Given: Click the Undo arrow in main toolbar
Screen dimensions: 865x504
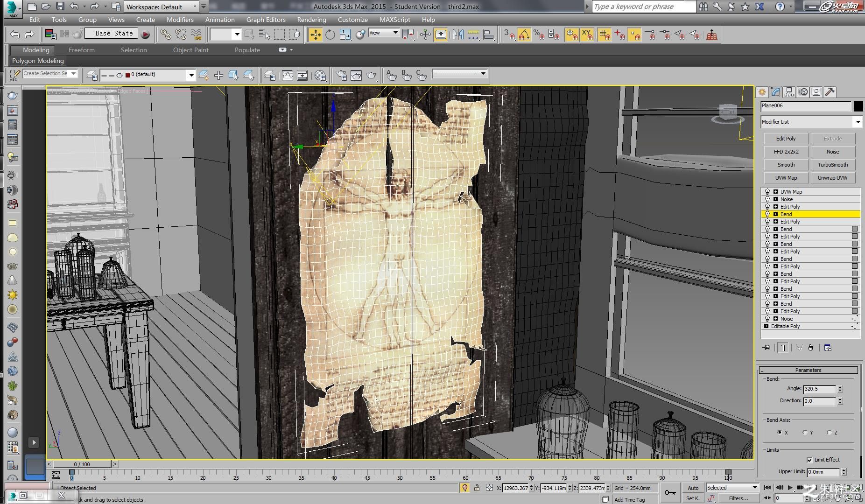Looking at the screenshot, I should 15,34.
